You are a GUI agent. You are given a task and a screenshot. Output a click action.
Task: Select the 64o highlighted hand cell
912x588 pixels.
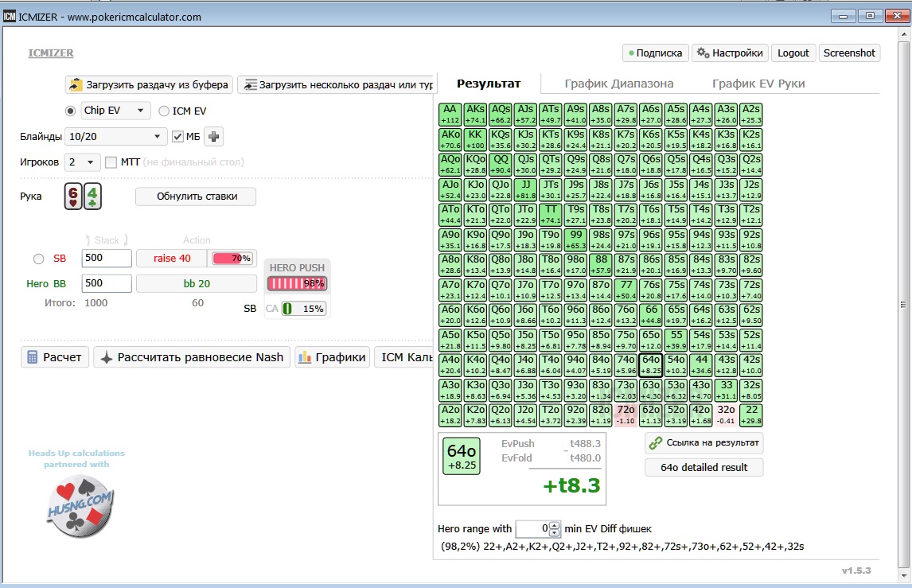coord(651,365)
